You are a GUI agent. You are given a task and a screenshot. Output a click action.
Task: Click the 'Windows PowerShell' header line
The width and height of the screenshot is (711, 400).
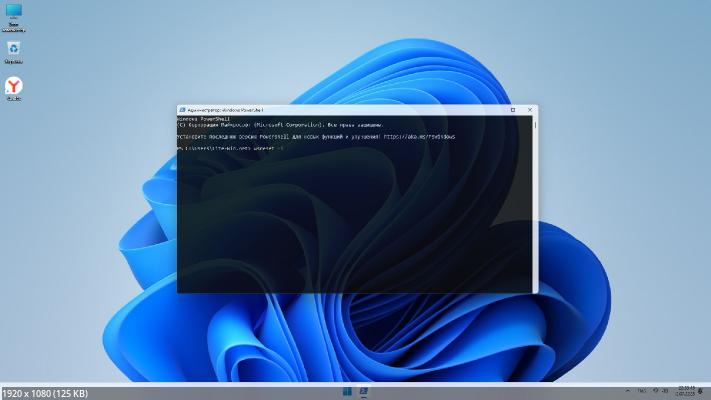204,119
